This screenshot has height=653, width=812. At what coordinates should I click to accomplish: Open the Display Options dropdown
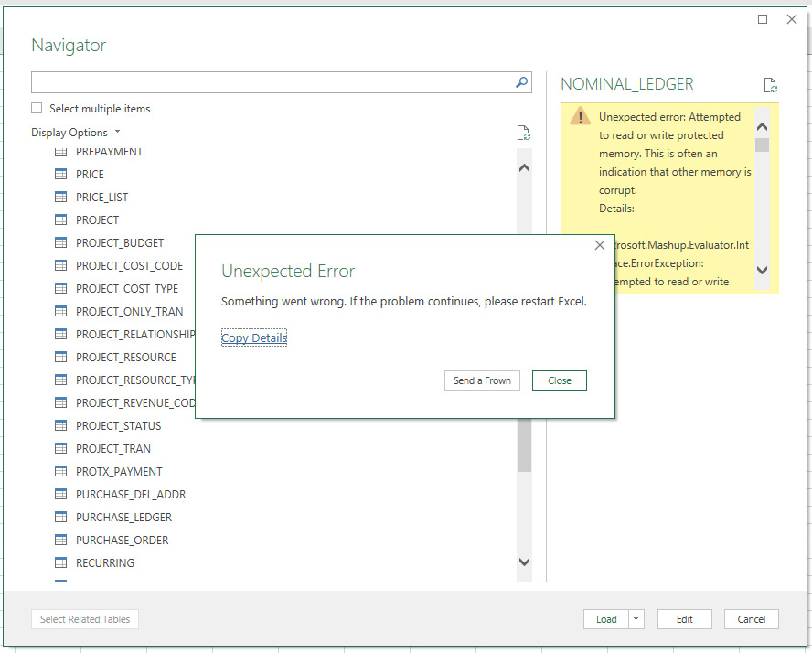[76, 133]
